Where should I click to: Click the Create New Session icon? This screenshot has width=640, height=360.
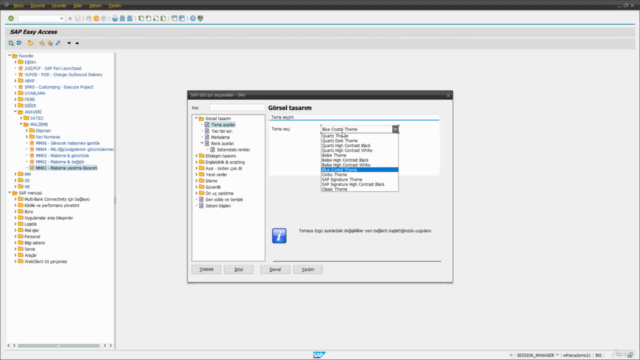tap(174, 18)
